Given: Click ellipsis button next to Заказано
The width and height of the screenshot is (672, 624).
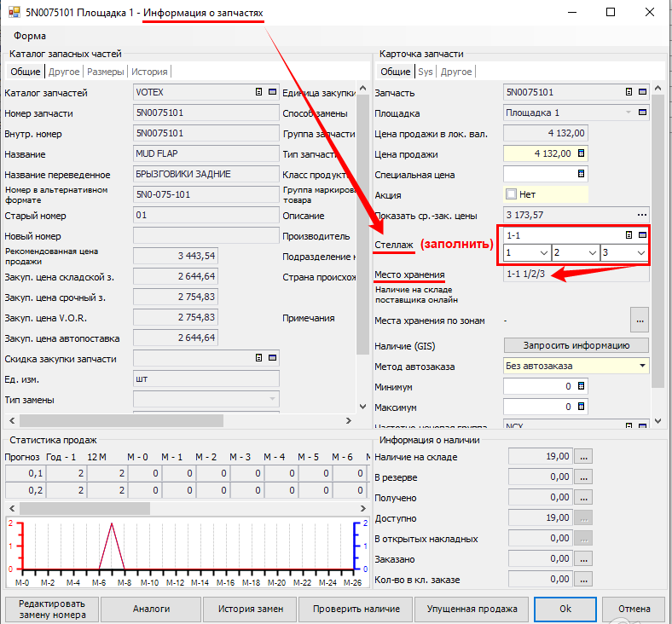Looking at the screenshot, I should pos(583,559).
